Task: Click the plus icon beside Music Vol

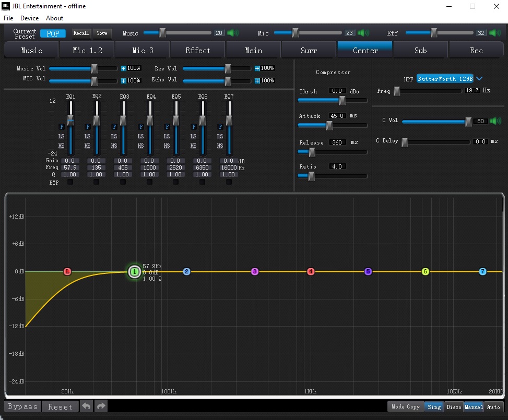Action: (124, 68)
